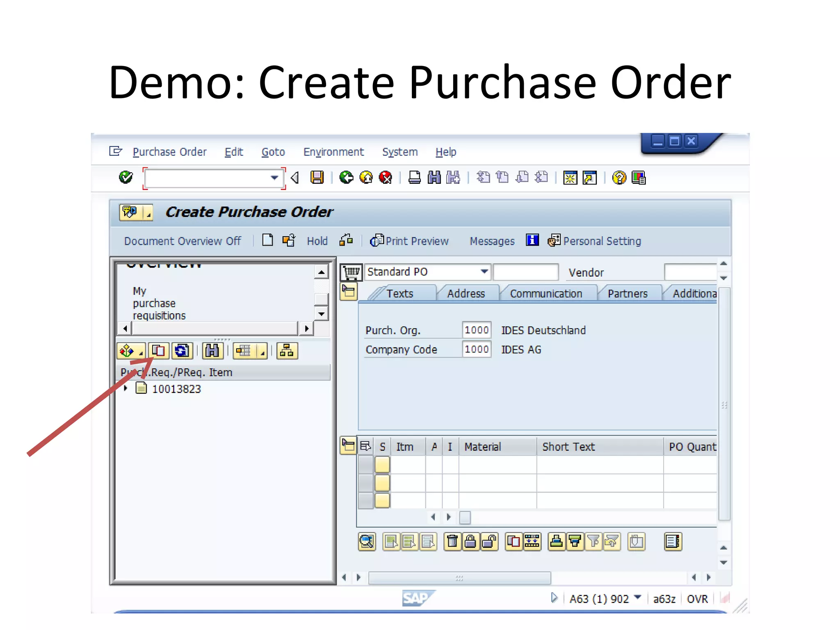This screenshot has height=630, width=840.
Task: Click the Adopt icon in document overview
Action: click(158, 351)
